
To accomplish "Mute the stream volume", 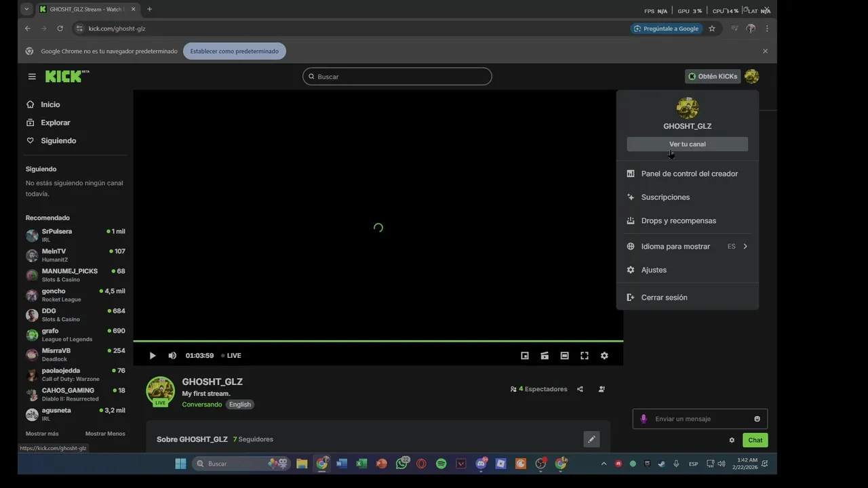I will (x=172, y=356).
